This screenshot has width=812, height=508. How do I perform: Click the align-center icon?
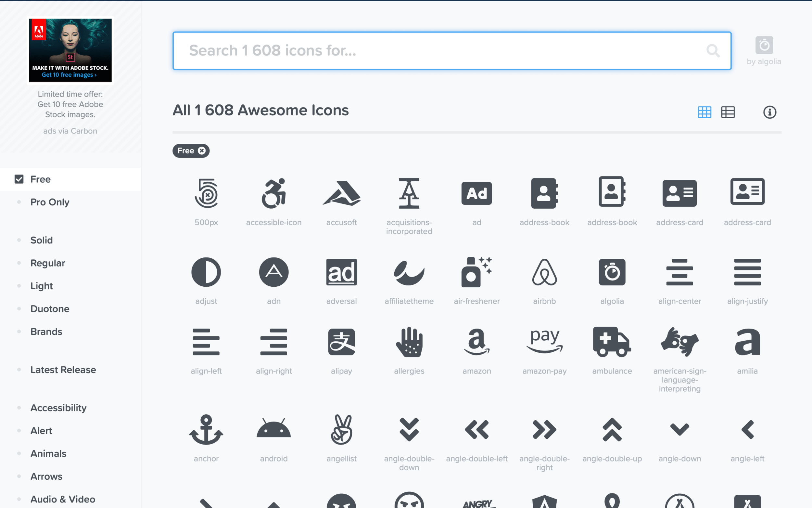pos(679,272)
